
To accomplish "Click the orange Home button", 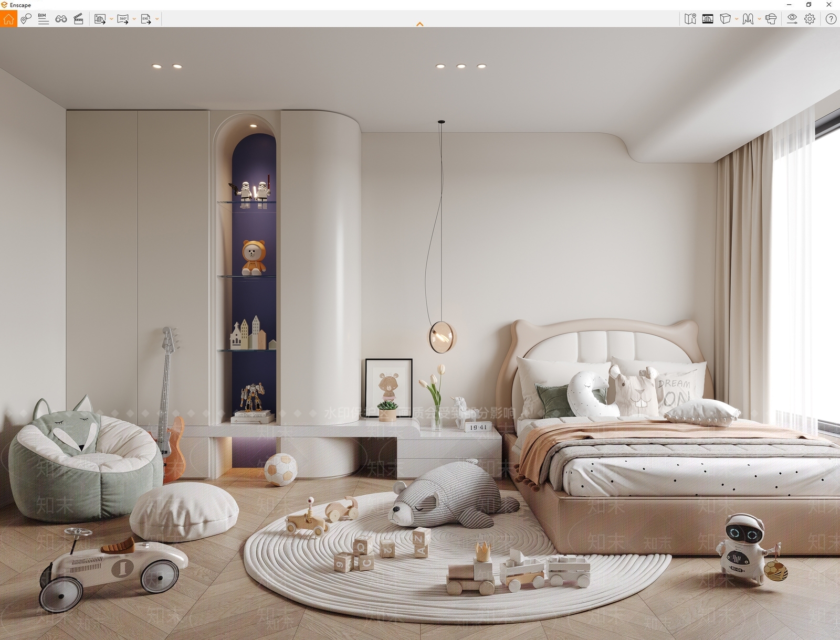I will coord(8,19).
